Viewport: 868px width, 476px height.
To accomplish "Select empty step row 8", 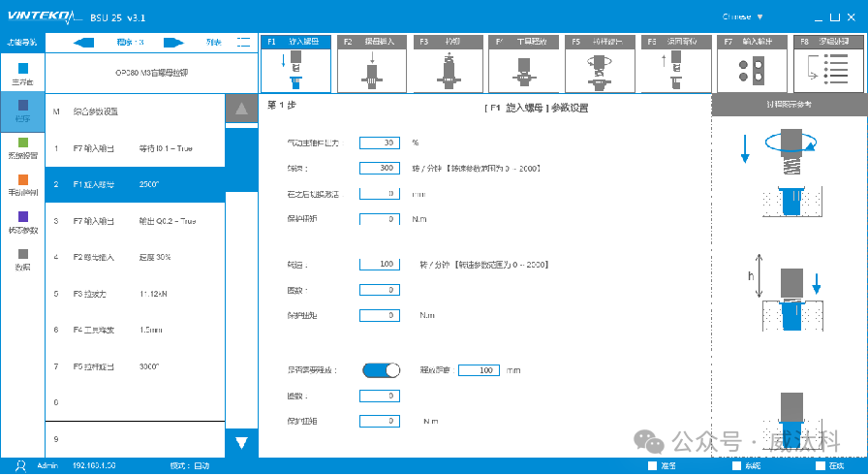I will tap(135, 402).
